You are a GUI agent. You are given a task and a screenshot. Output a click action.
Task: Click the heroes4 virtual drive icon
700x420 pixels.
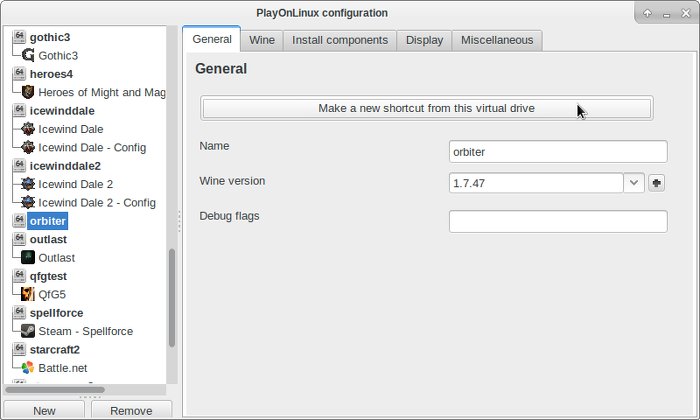(x=19, y=74)
